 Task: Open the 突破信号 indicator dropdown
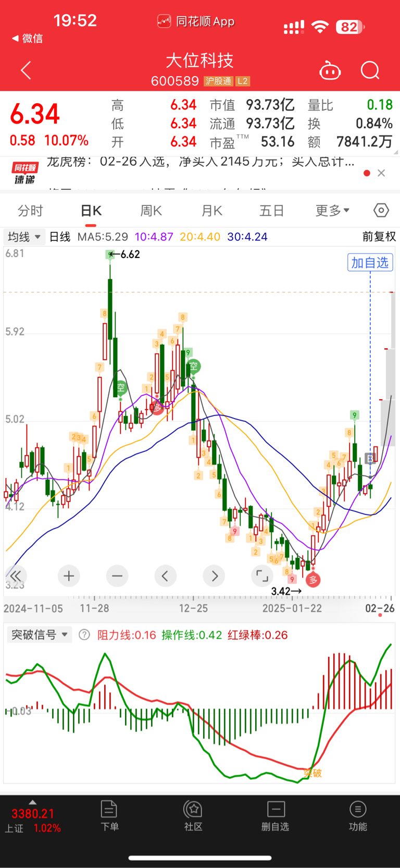pos(40,634)
